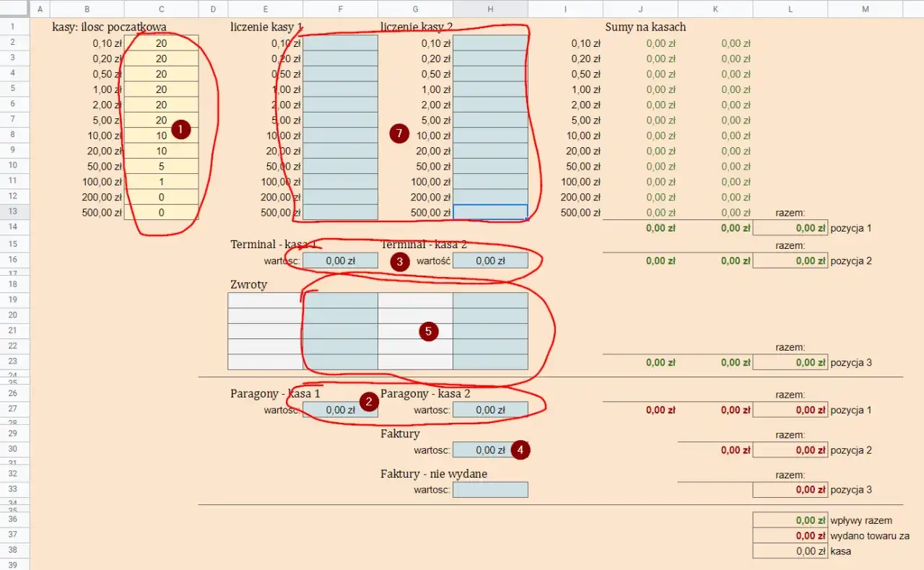Select the kasa total cell in row 38
The width and height of the screenshot is (924, 570).
tap(790, 551)
